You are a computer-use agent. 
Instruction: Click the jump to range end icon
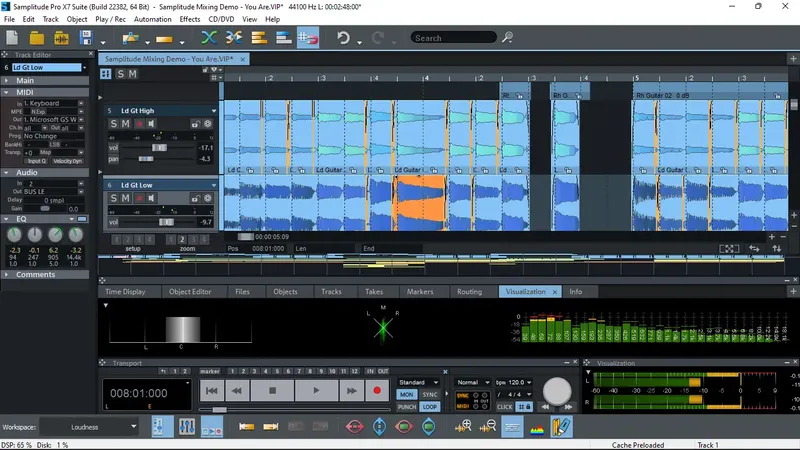coord(271,427)
